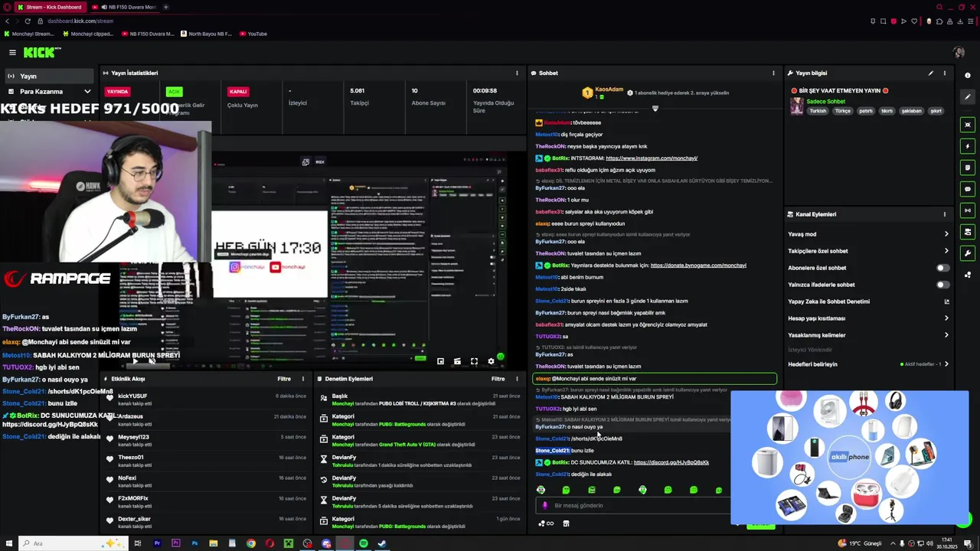980x551 pixels.
Task: Click kickYUSUF in activity feed
Action: click(132, 396)
